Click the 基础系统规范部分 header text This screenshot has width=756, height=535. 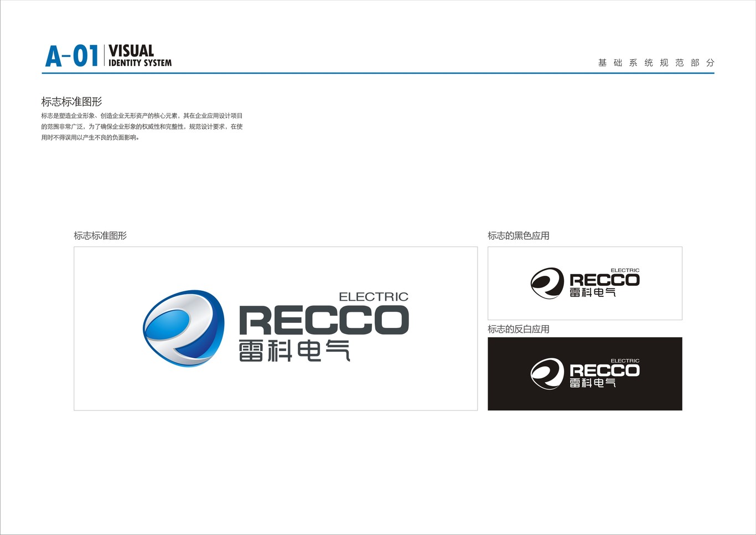point(656,63)
